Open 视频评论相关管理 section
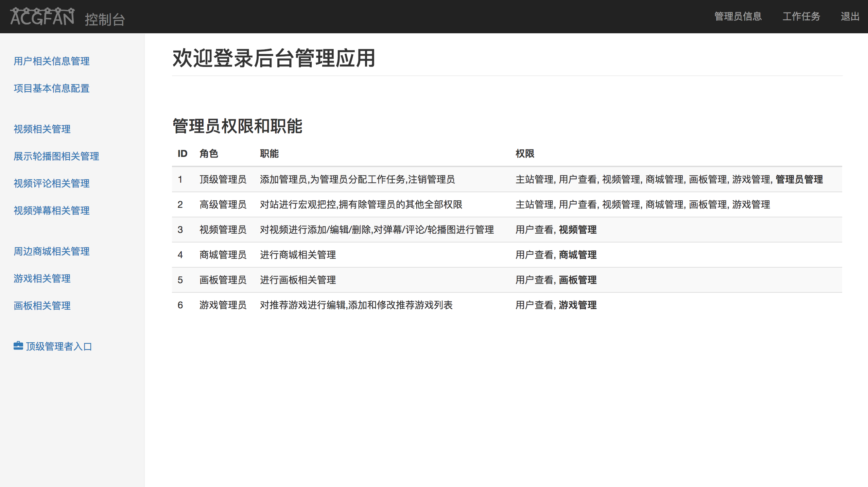Image resolution: width=868 pixels, height=487 pixels. (51, 183)
